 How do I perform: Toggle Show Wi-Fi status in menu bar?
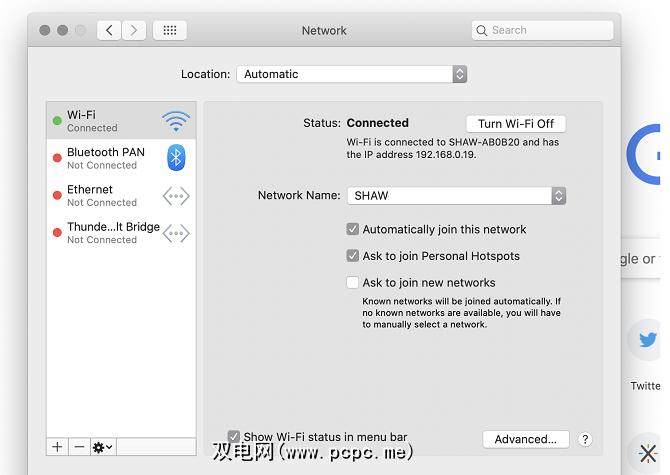coord(234,436)
